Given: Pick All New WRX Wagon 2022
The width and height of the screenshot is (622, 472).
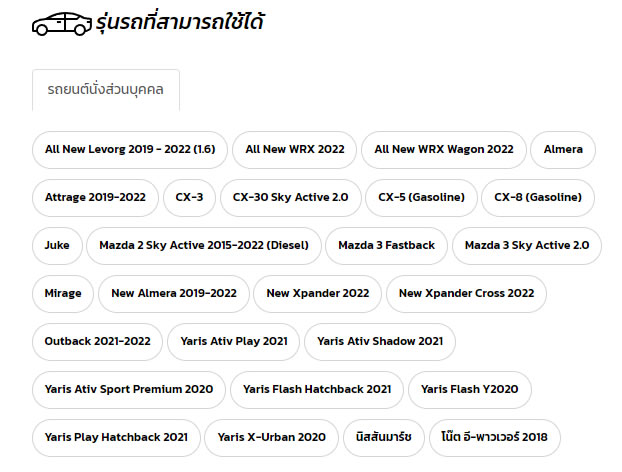Looking at the screenshot, I should (x=443, y=149).
